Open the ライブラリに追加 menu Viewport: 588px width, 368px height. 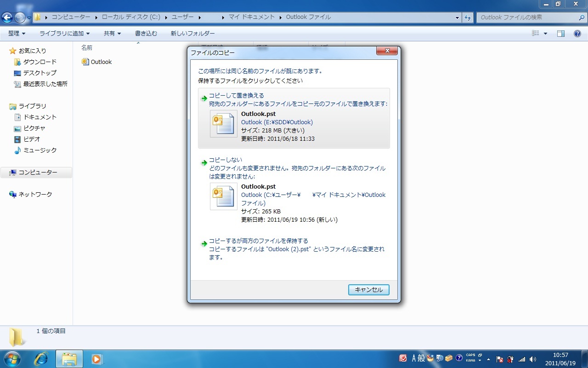click(x=64, y=34)
